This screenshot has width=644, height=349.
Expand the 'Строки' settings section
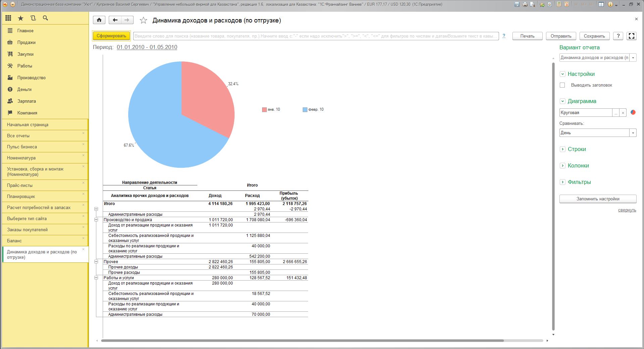click(x=562, y=149)
